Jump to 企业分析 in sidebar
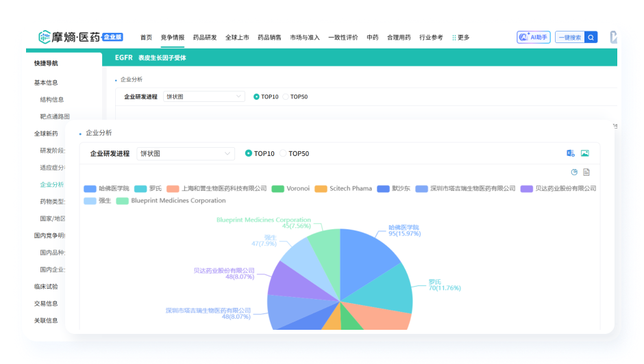The image size is (644, 364). click(52, 185)
